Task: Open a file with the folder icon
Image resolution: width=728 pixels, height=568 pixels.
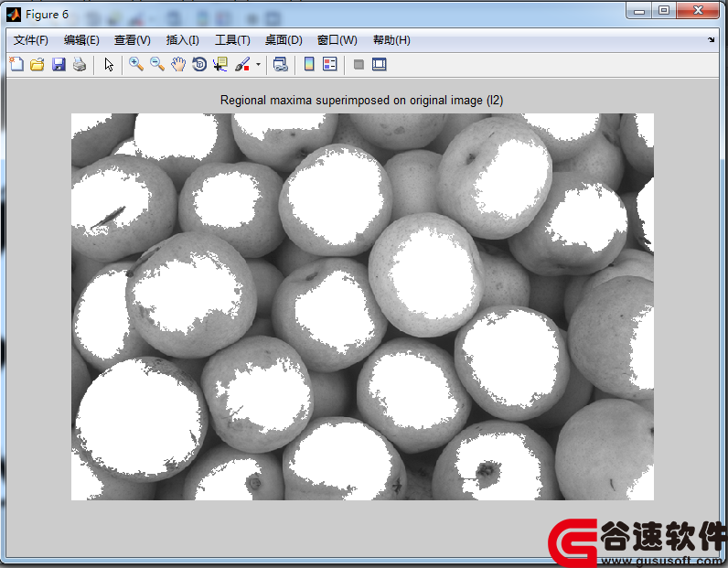Action: point(37,64)
